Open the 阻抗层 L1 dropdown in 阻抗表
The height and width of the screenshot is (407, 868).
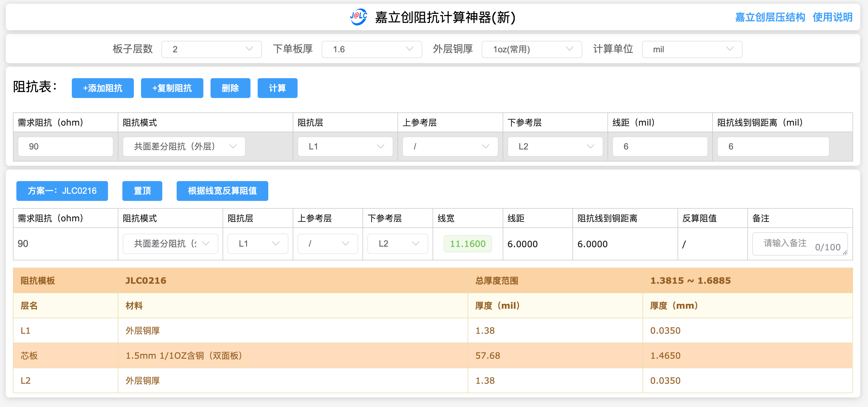345,146
